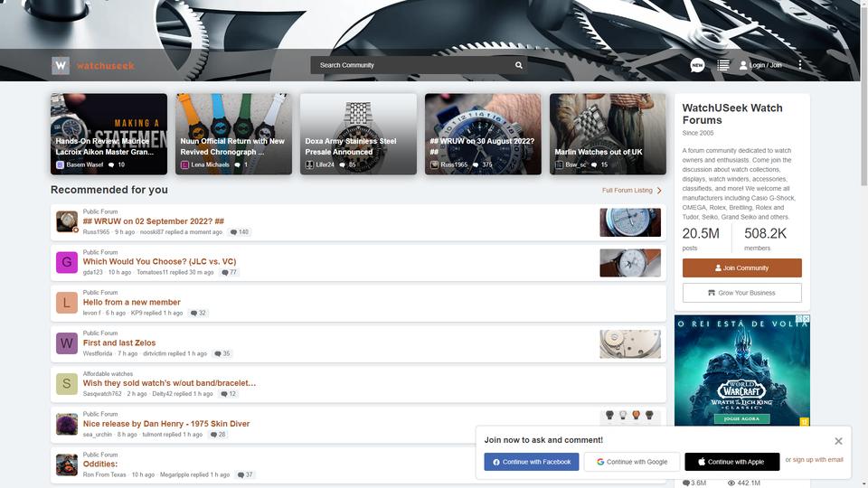
Task: Open Dan Henry thread watches thumbnail
Action: pos(630,418)
